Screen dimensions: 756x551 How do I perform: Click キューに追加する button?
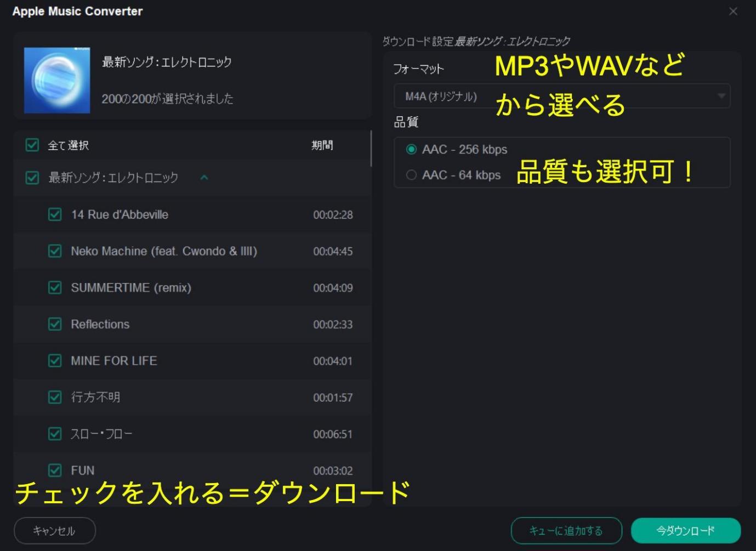click(566, 531)
